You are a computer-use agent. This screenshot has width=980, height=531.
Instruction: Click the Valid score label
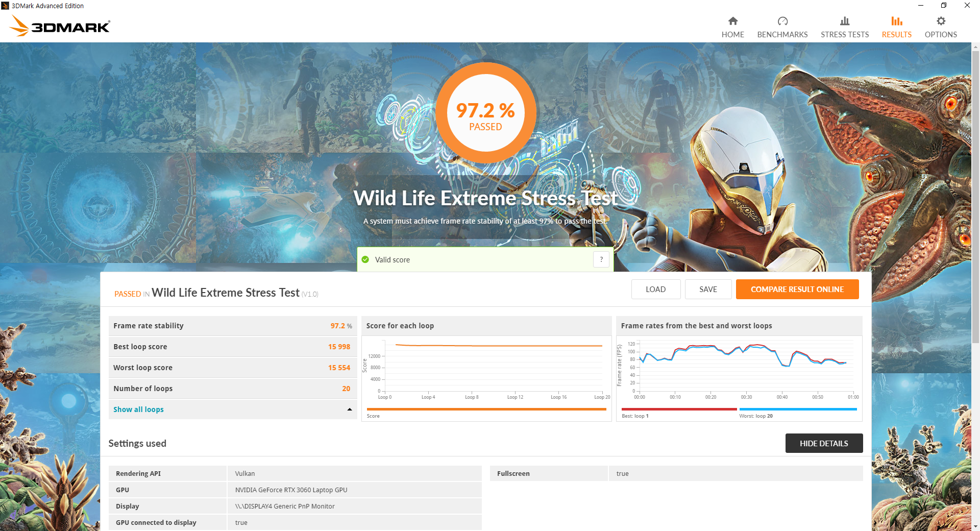(392, 260)
